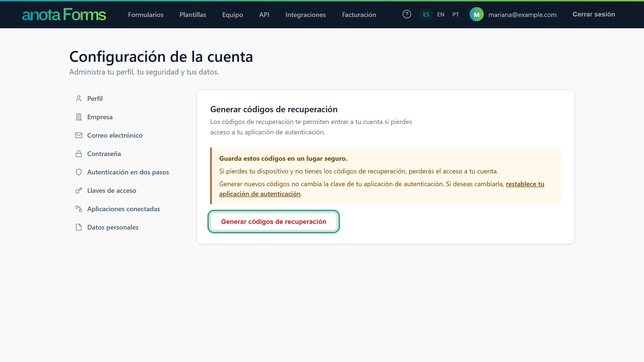Click the help question mark icon
This screenshot has height=362, width=644.
coord(407,14)
